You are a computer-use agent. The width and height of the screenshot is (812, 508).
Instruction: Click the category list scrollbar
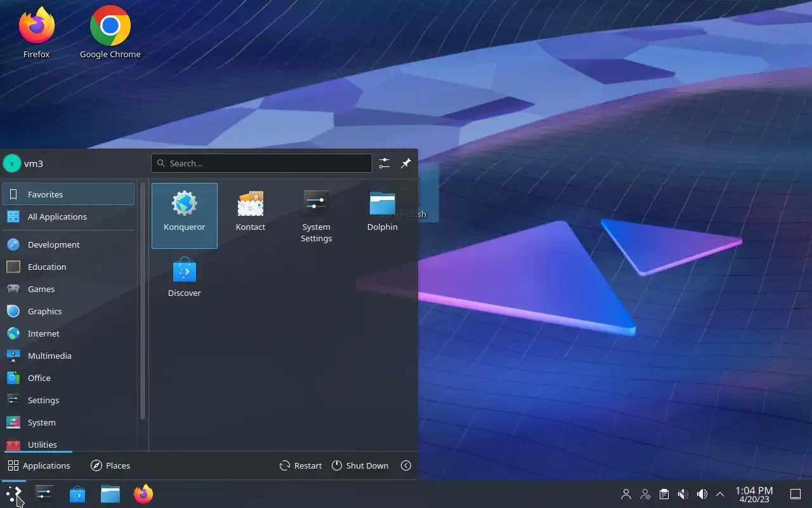click(x=143, y=302)
